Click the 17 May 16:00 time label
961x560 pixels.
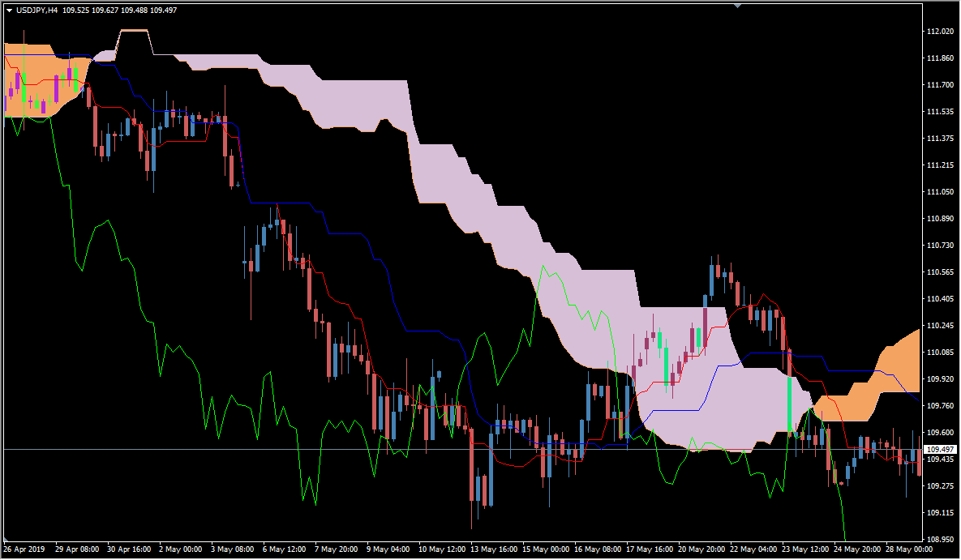pos(650,549)
